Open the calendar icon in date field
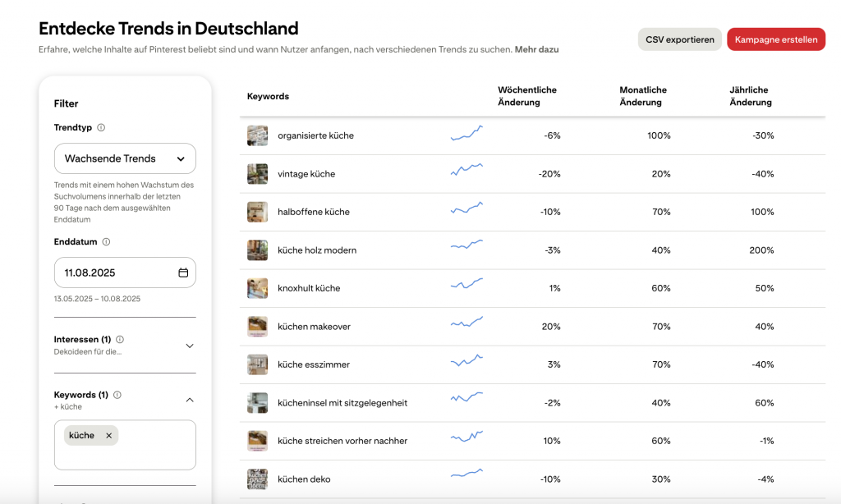 183,273
